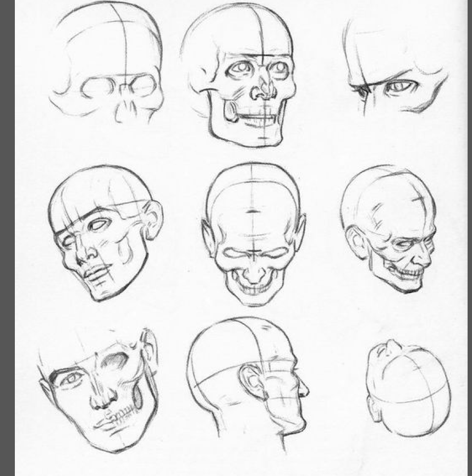This screenshot has height=476, width=472.
Task: Click the ear of the tilted blank-eyed head
Action: [152, 219]
